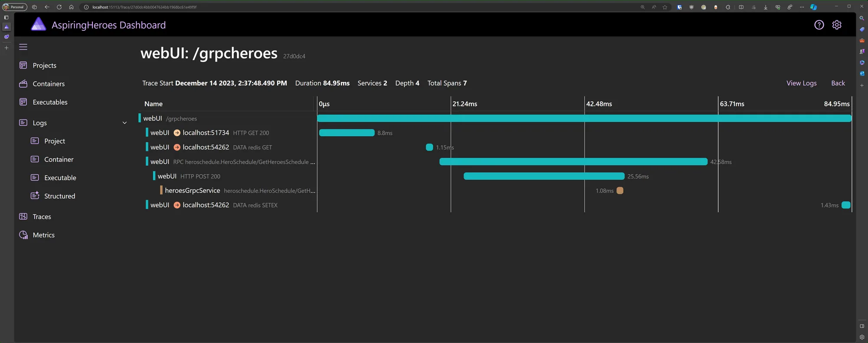The height and width of the screenshot is (343, 868).
Task: View site information icon in address bar
Action: (86, 7)
